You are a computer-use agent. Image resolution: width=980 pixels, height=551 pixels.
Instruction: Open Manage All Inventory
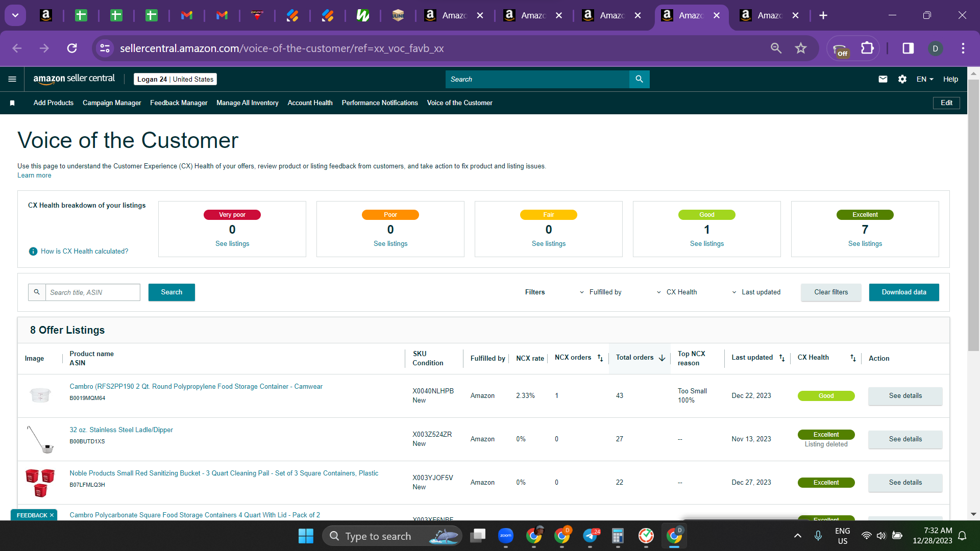pyautogui.click(x=248, y=103)
